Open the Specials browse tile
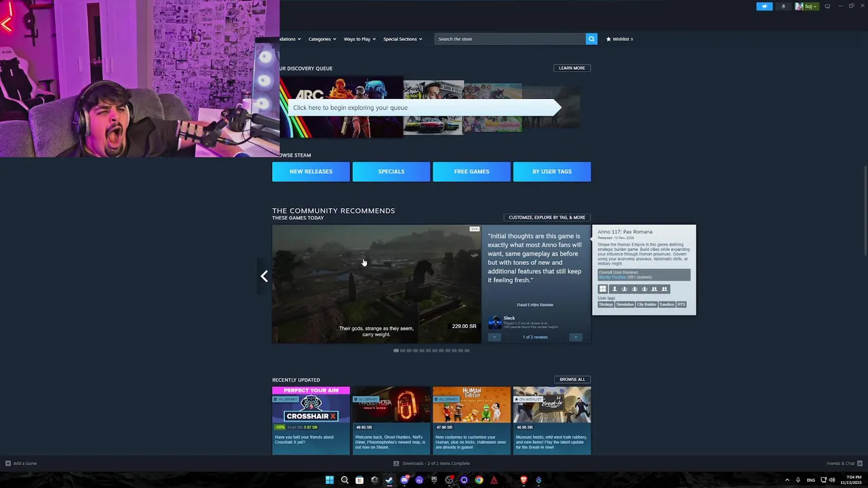This screenshot has height=488, width=868. [391, 171]
